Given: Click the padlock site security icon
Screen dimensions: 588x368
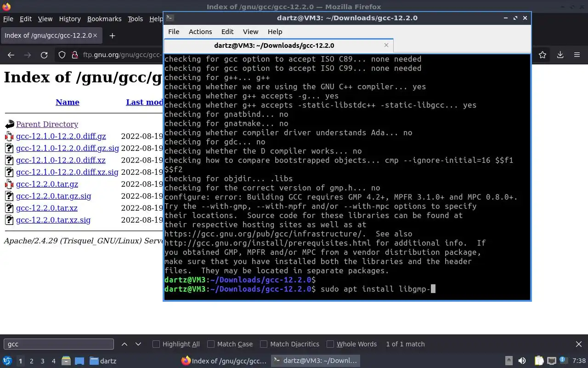Looking at the screenshot, I should coord(75,55).
